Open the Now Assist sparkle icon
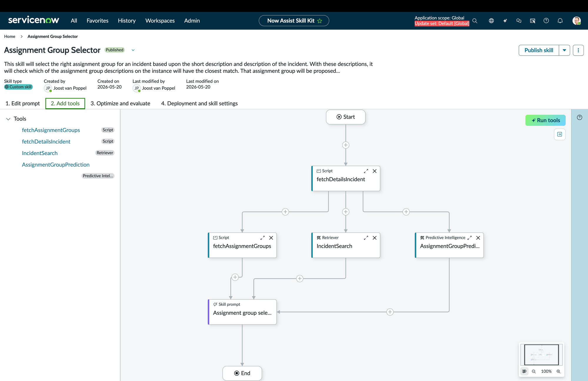 pyautogui.click(x=505, y=21)
